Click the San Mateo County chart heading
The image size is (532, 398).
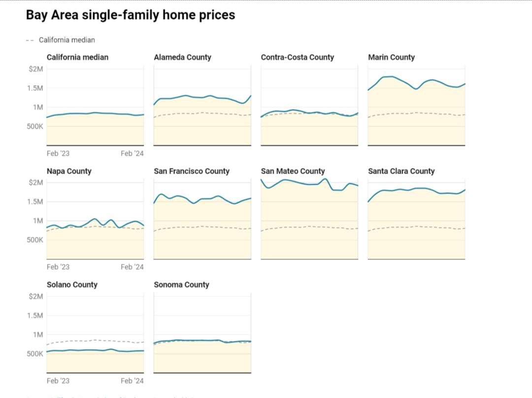click(x=293, y=171)
